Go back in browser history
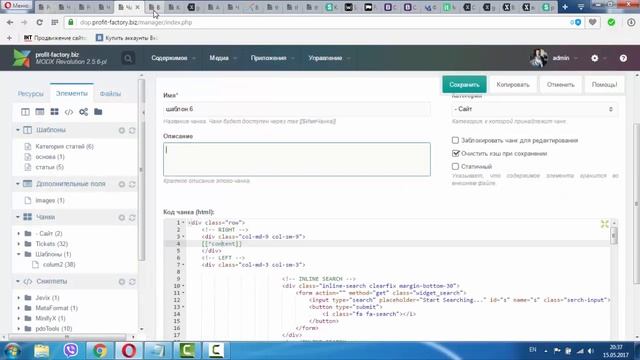Image resolution: width=640 pixels, height=360 pixels. [x=10, y=22]
